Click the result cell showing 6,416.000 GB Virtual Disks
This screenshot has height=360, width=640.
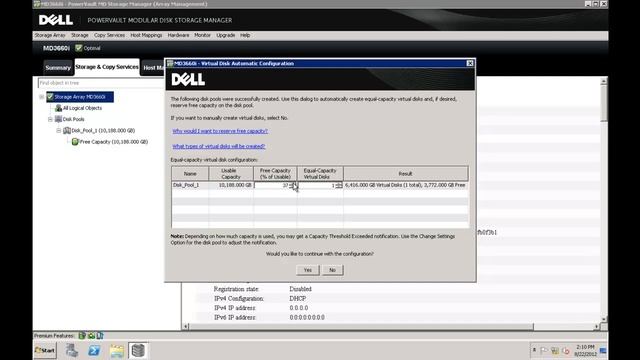point(405,185)
